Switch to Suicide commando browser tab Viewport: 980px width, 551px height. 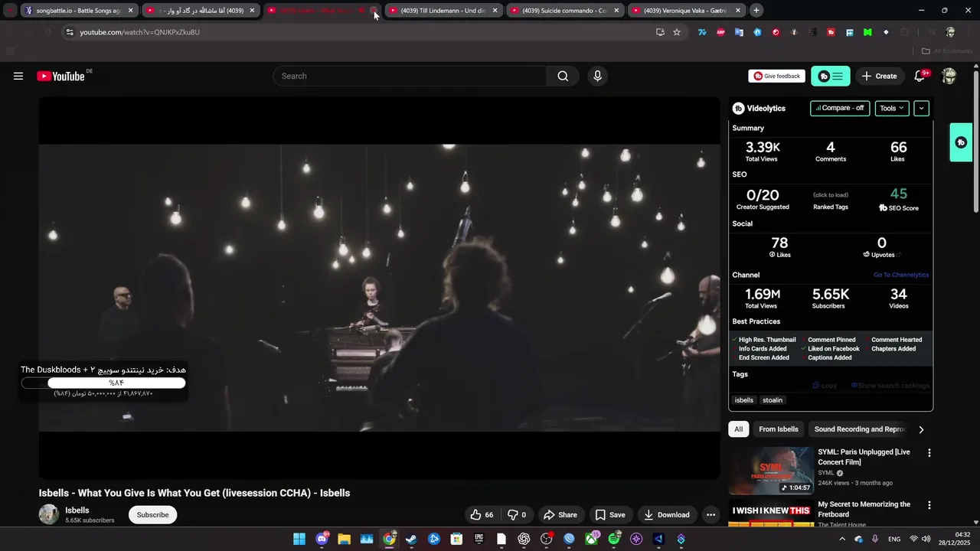564,11
